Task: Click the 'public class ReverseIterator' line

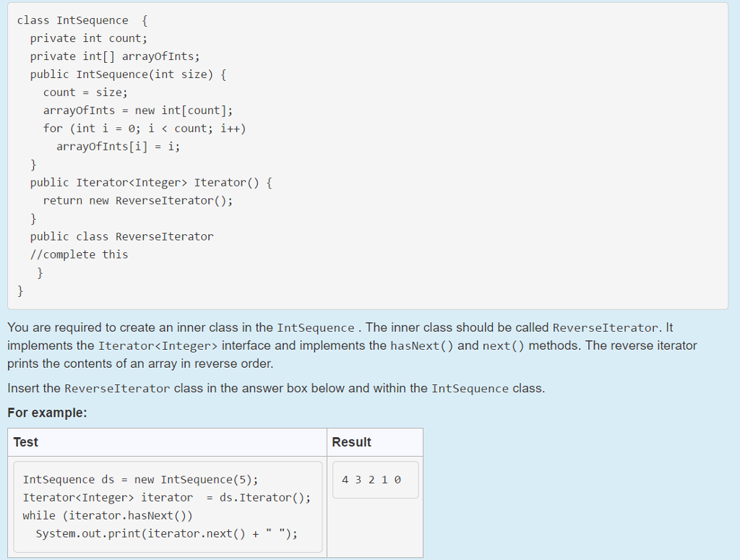Action: pyautogui.click(x=121, y=237)
